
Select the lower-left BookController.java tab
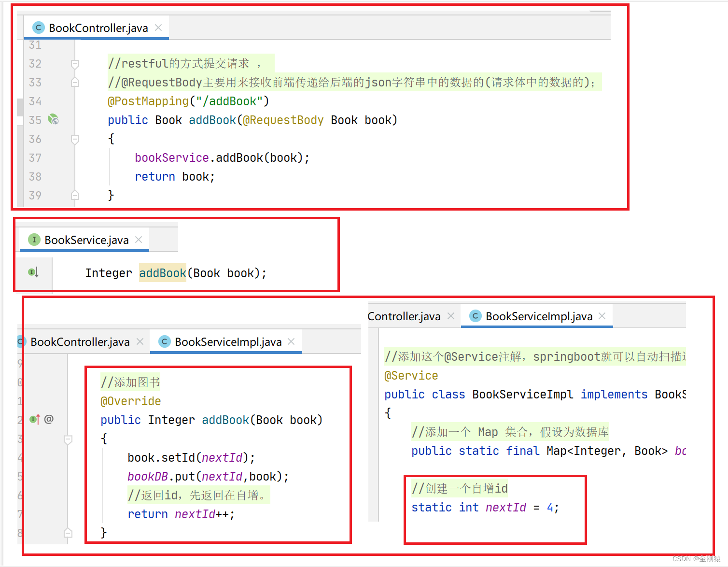(80, 342)
